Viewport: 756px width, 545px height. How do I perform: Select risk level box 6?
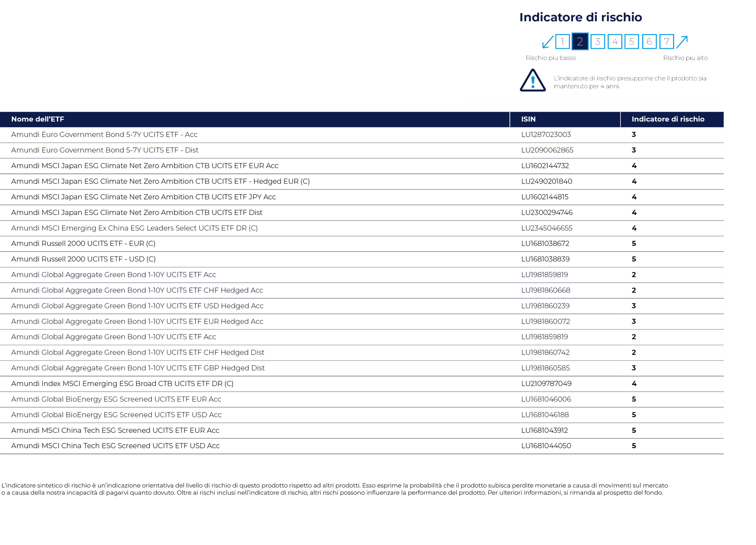coord(649,42)
